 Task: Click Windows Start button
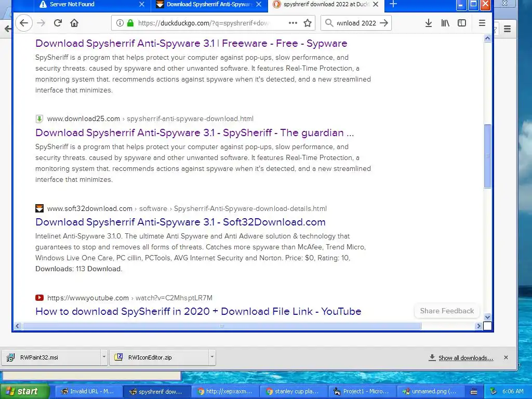tap(24, 391)
